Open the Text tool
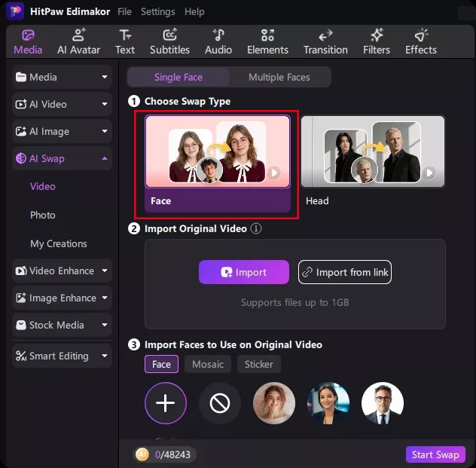 tap(125, 42)
